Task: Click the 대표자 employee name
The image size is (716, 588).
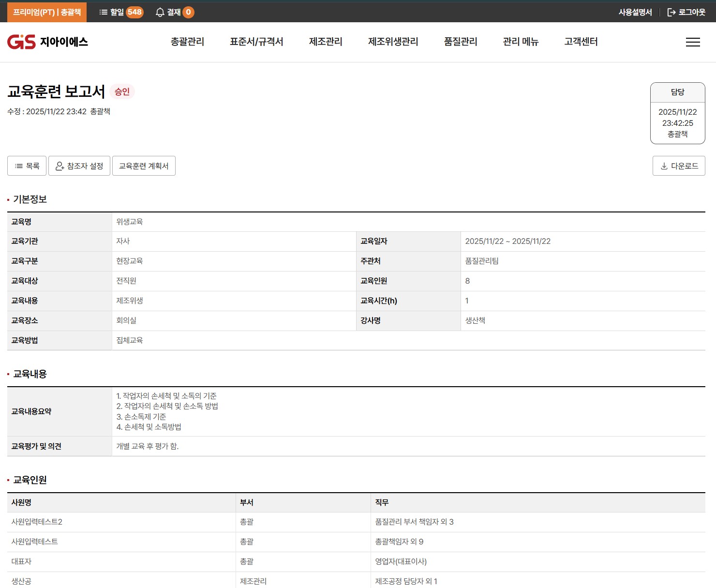Action: [x=21, y=562]
